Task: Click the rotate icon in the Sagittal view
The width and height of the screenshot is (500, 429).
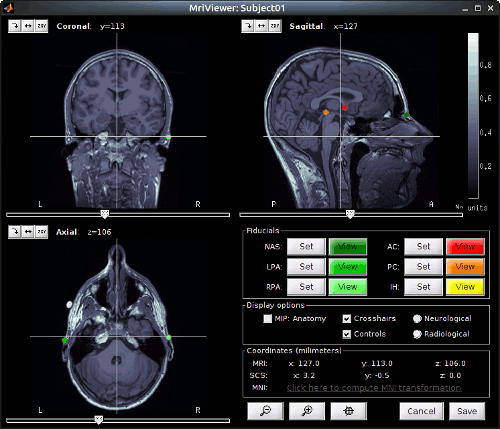Action: coord(248,26)
